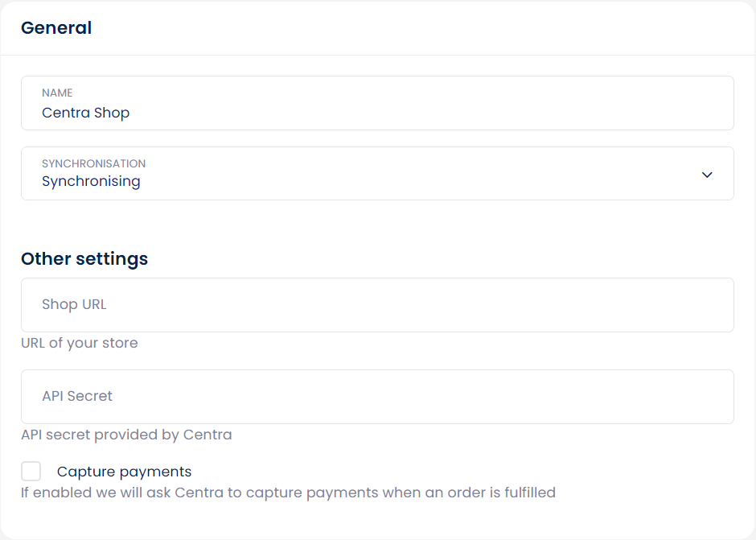Screen dimensions: 756x540
Task: Focus the API Secret input field
Action: coord(376,397)
